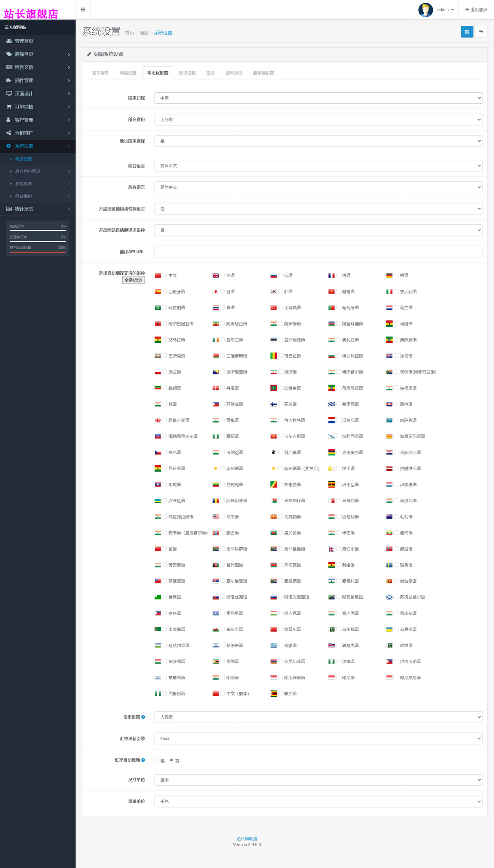The height and width of the screenshot is (868, 494).
Task: Click the help icon next to 汇率自动更新
Action: pos(143,760)
